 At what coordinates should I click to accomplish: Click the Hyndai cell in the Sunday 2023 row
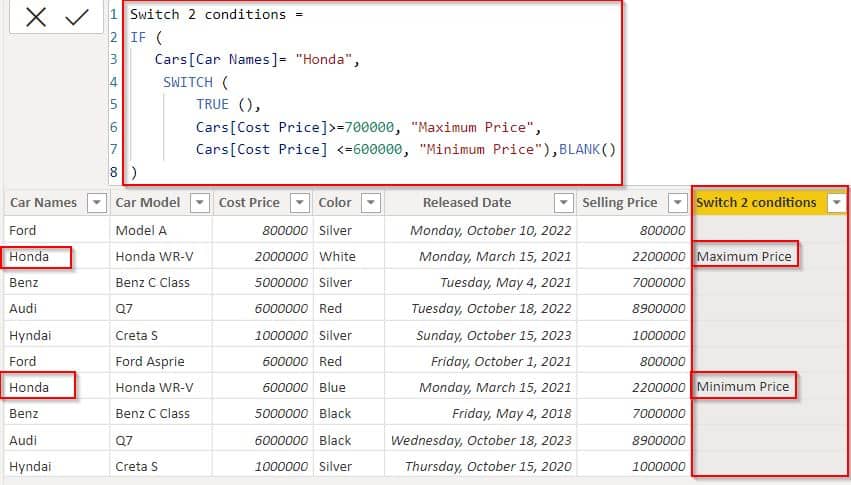tap(30, 335)
